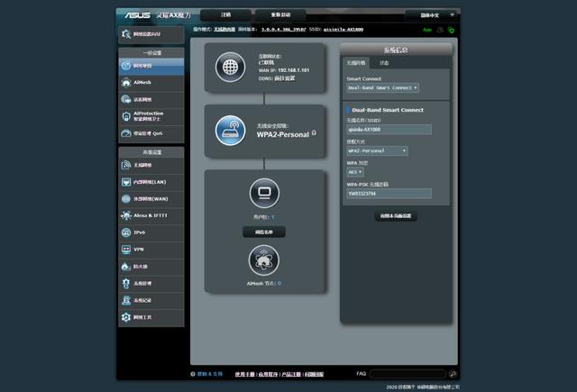Click the Internet status globe icon

pyautogui.click(x=231, y=67)
